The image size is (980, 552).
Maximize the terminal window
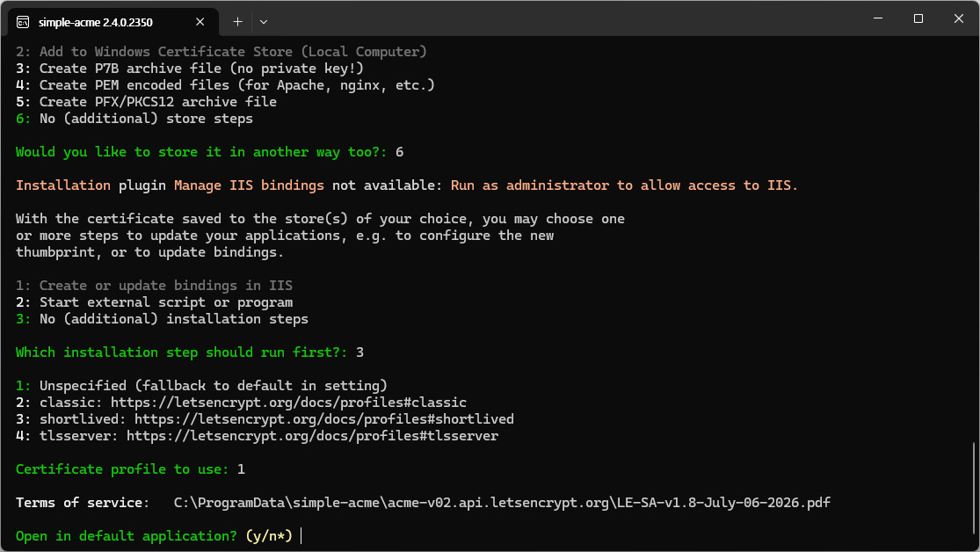click(918, 18)
